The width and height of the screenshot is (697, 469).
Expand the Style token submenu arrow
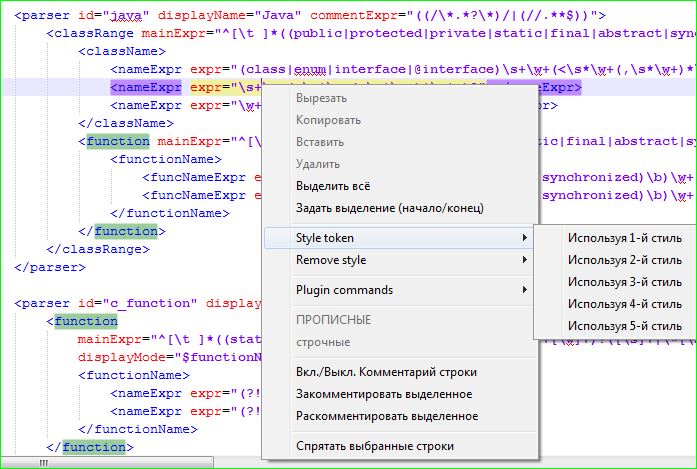(525, 238)
